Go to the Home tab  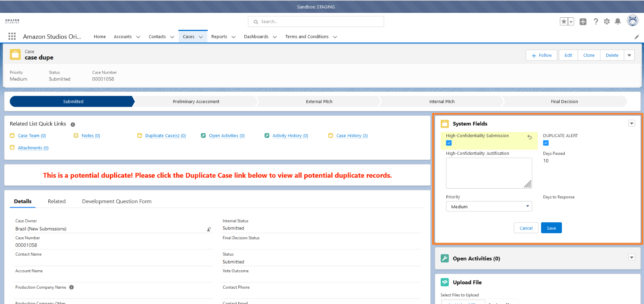coord(100,37)
